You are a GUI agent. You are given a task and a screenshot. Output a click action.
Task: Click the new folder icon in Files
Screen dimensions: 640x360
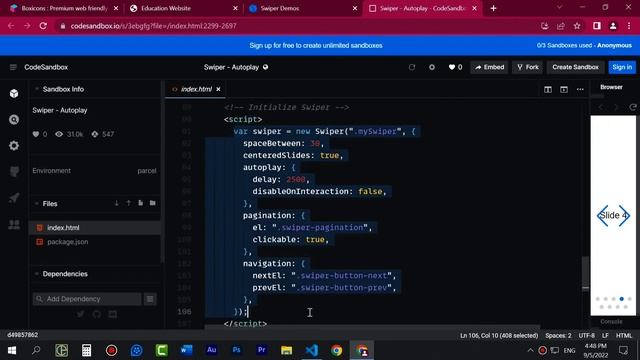pos(152,203)
